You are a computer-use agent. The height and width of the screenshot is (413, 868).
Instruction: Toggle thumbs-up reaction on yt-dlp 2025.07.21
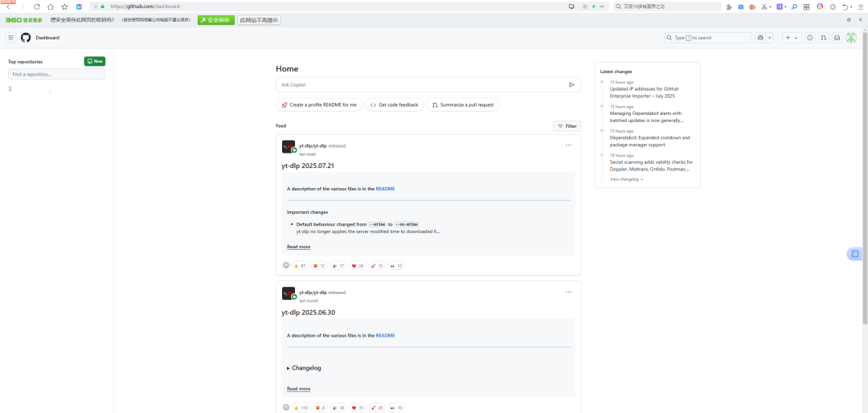coord(300,265)
